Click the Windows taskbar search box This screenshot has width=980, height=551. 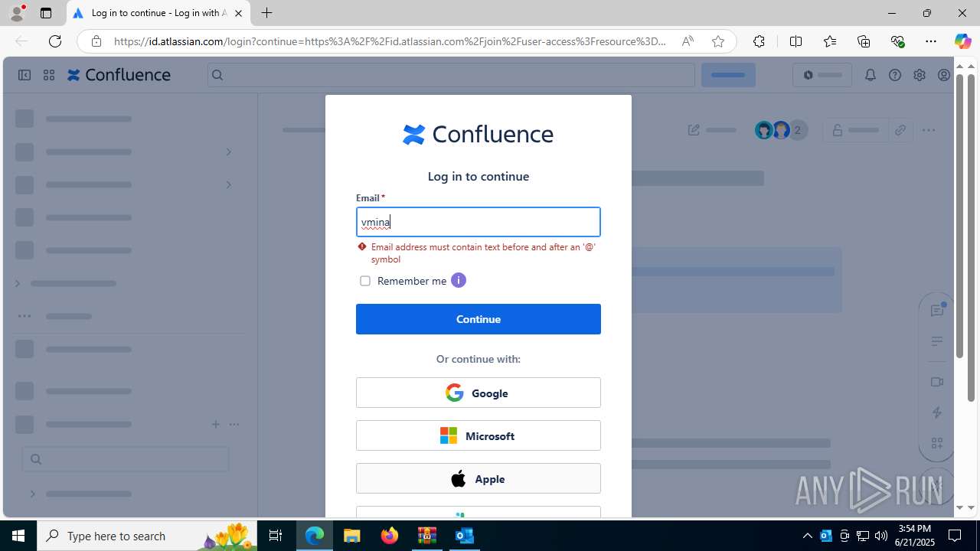(149, 536)
